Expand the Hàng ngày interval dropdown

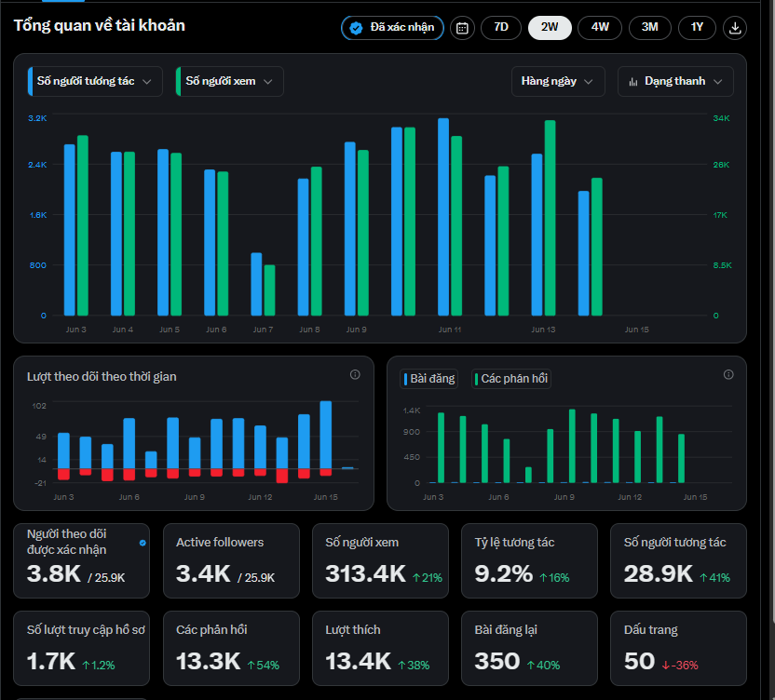(x=558, y=82)
